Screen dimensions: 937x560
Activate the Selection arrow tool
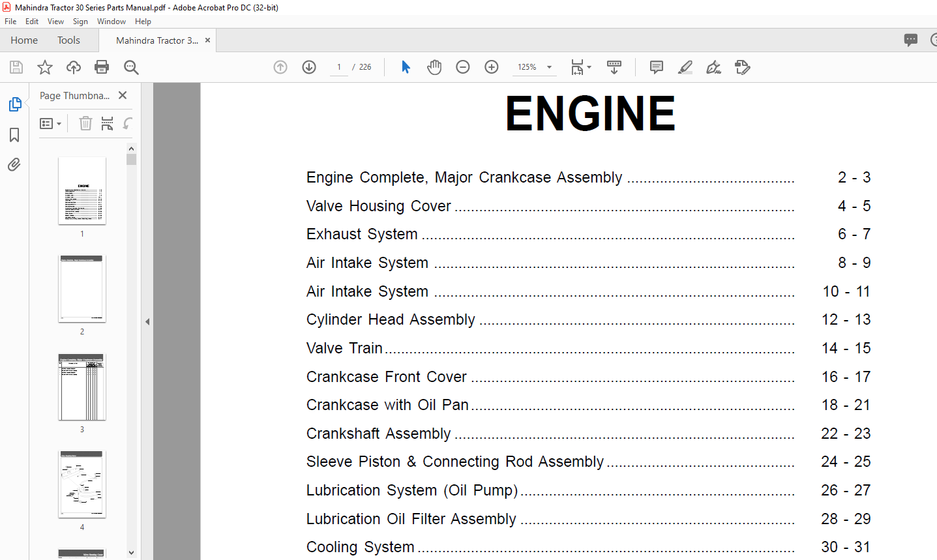pyautogui.click(x=406, y=67)
